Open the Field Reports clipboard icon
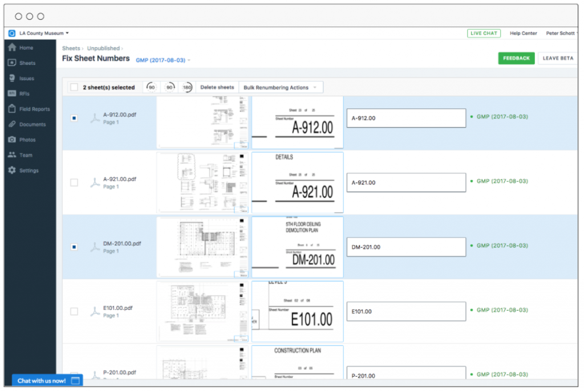Viewport: 584px width, 392px height. (x=12, y=109)
